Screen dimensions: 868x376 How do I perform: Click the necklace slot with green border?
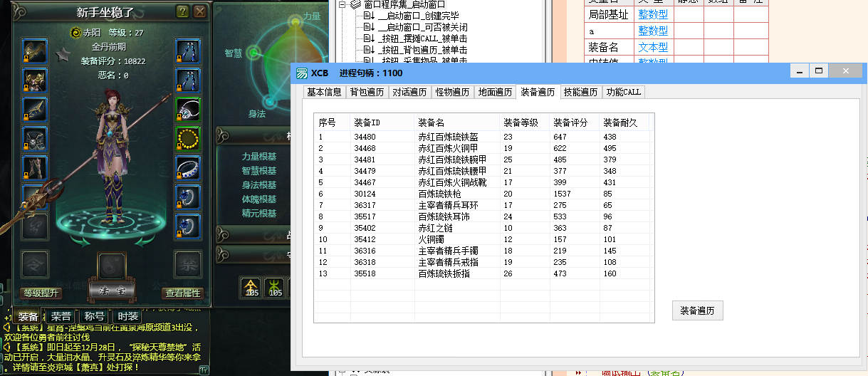point(188,109)
